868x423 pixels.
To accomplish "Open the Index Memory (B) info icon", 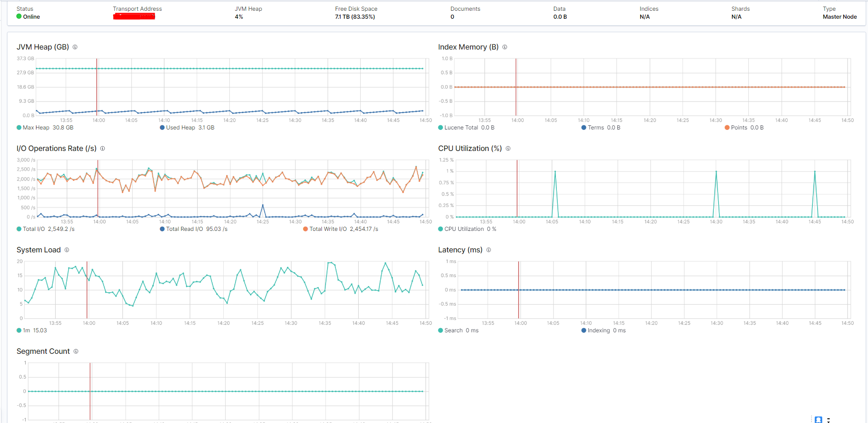I will (505, 47).
